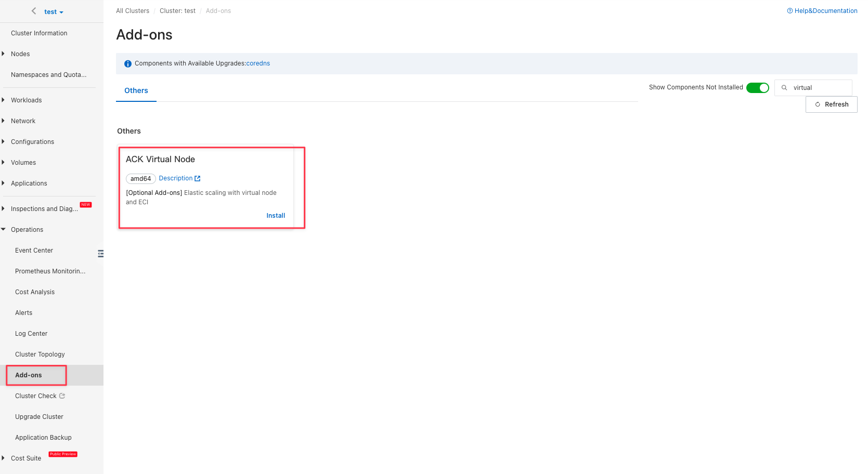Expand the Workloads section

click(26, 100)
